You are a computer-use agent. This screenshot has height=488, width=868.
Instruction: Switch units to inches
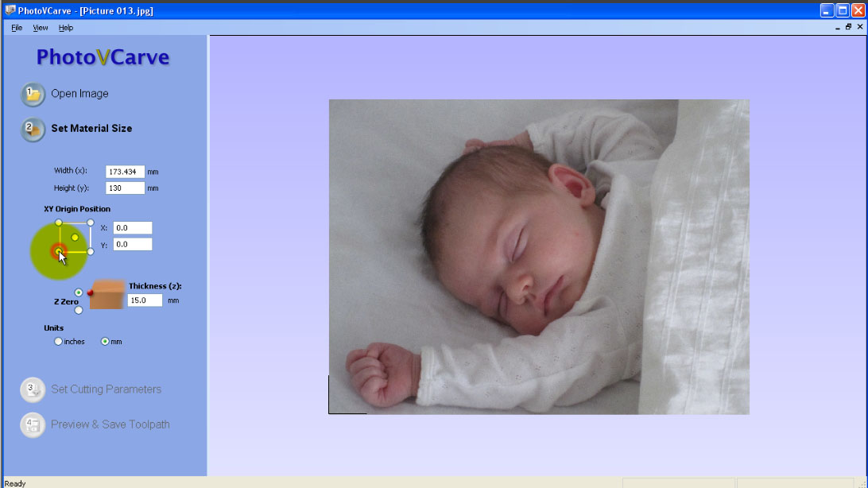[x=58, y=342]
